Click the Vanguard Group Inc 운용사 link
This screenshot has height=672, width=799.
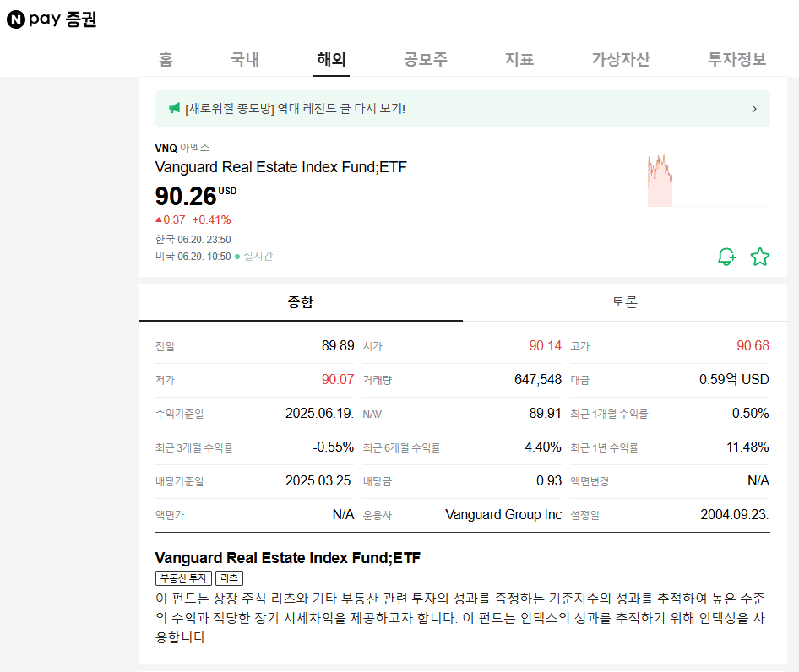point(503,514)
